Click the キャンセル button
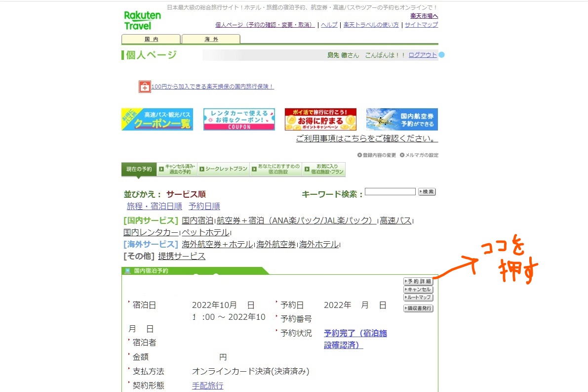The width and height of the screenshot is (588, 392). [x=418, y=289]
